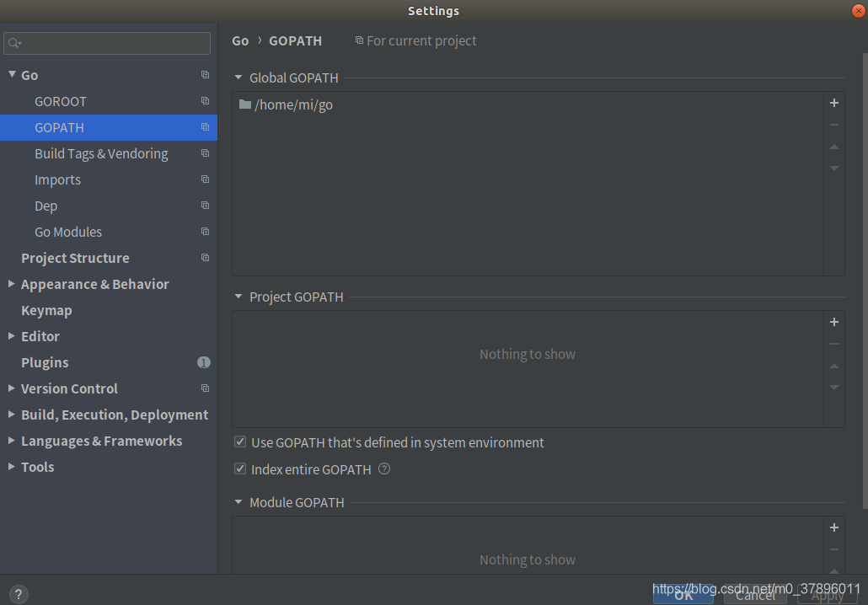The image size is (868, 605).
Task: Click the current-project pin icon beside GOROOT entry
Action: 205,101
